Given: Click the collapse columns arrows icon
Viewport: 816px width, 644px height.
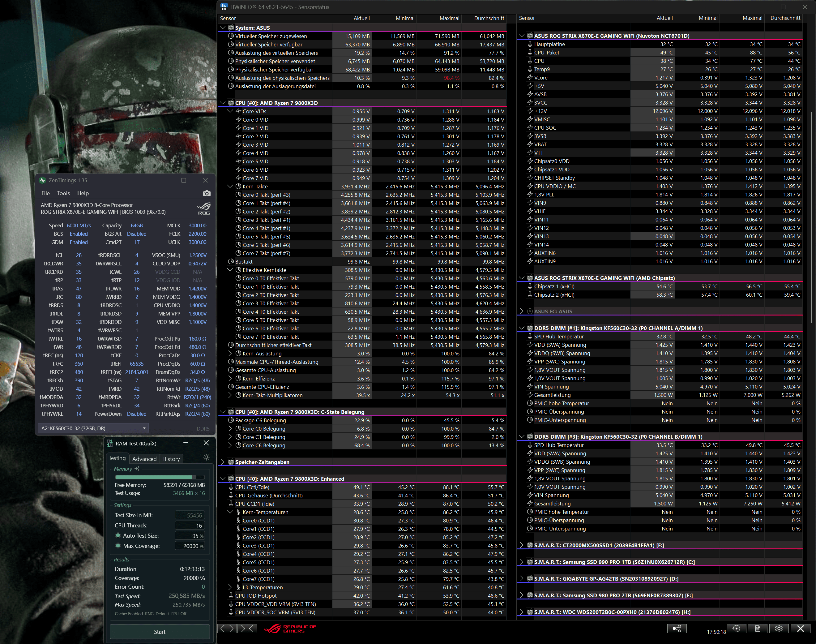Looking at the screenshot, I should point(247,628).
